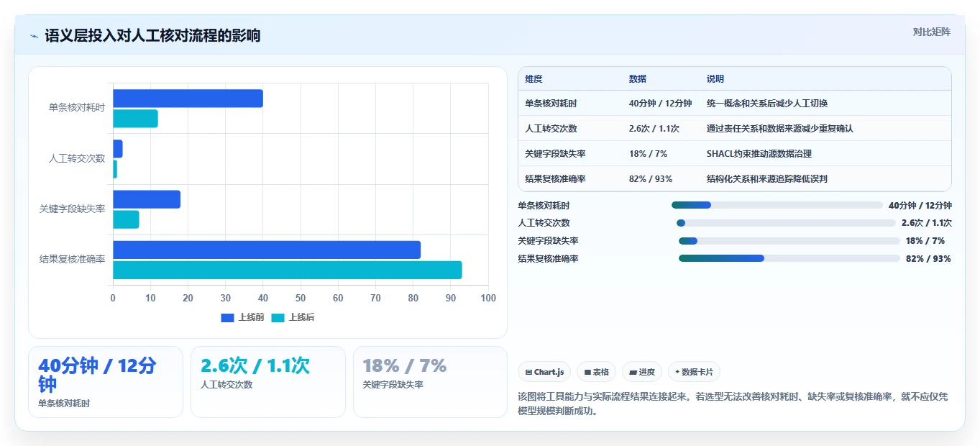Toggle the 上线后 legend swatch
The width and height of the screenshot is (980, 446).
(x=278, y=317)
